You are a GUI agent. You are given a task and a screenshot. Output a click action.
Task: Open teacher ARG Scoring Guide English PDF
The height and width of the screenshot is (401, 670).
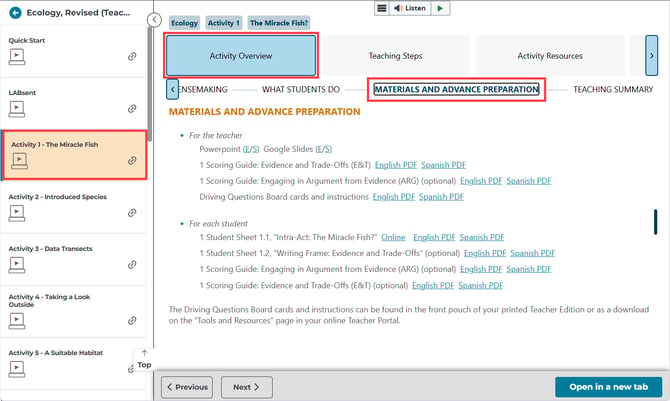coord(481,181)
